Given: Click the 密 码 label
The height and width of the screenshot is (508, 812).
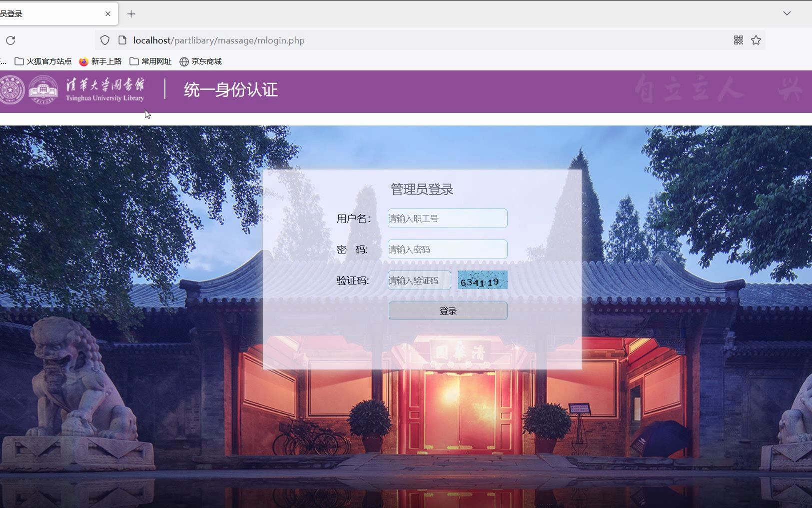Looking at the screenshot, I should pos(353,249).
